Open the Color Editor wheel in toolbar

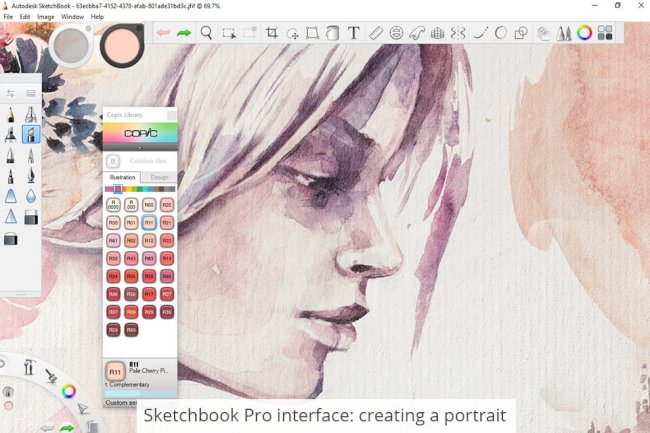(585, 33)
